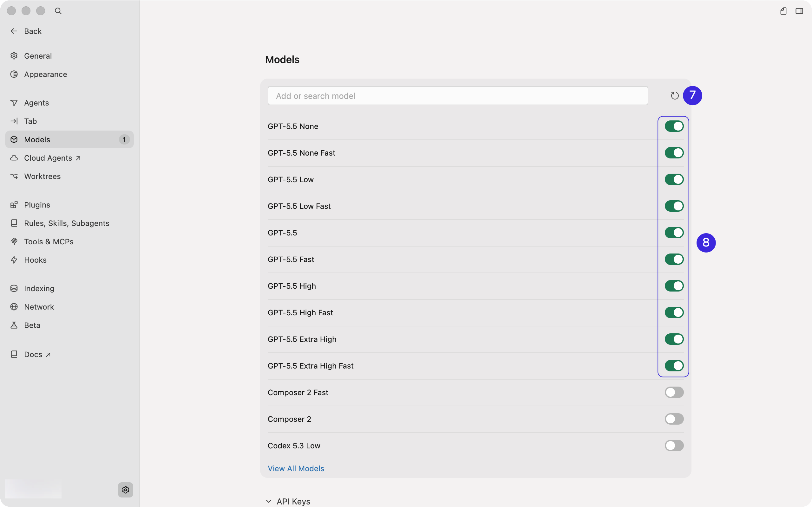Turn on the Codex 5.3 Low toggle
Image resolution: width=812 pixels, height=507 pixels.
pos(674,446)
